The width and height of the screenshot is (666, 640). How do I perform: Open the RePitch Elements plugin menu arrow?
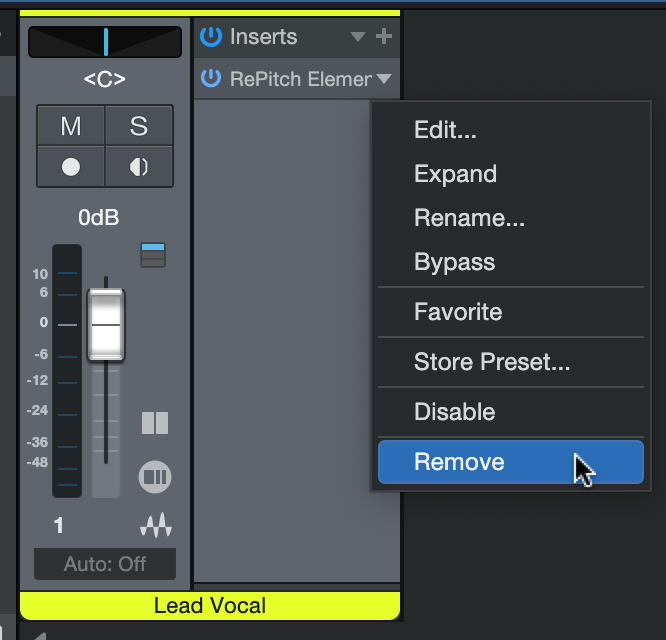[x=384, y=79]
